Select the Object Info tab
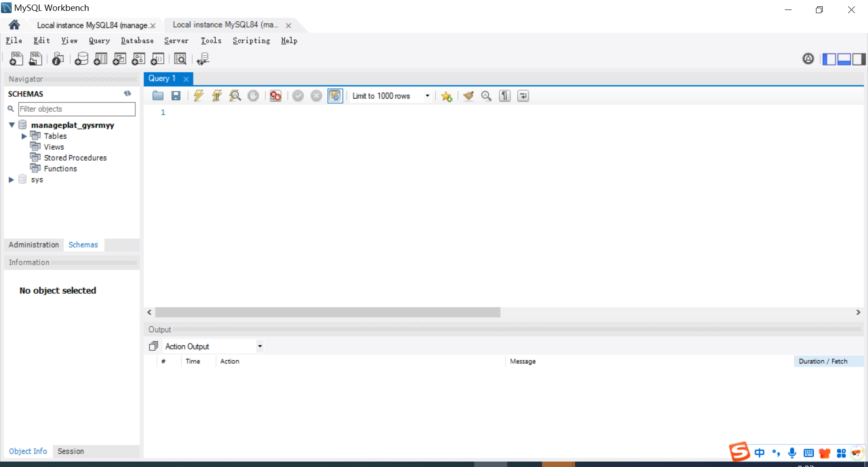The image size is (868, 467). pyautogui.click(x=28, y=451)
